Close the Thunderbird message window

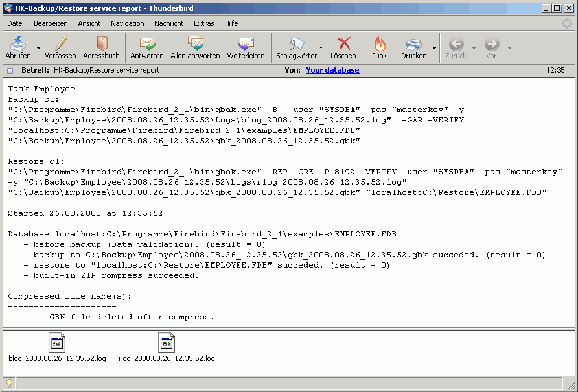569,8
